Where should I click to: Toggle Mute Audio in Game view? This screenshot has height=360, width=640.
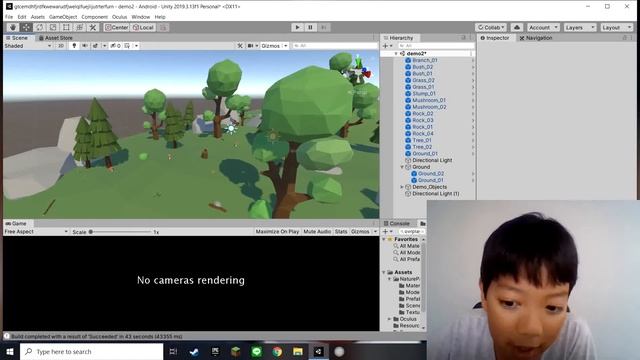[317, 231]
